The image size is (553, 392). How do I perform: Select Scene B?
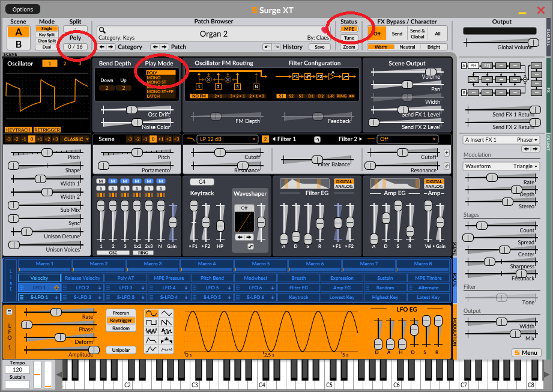tap(19, 44)
